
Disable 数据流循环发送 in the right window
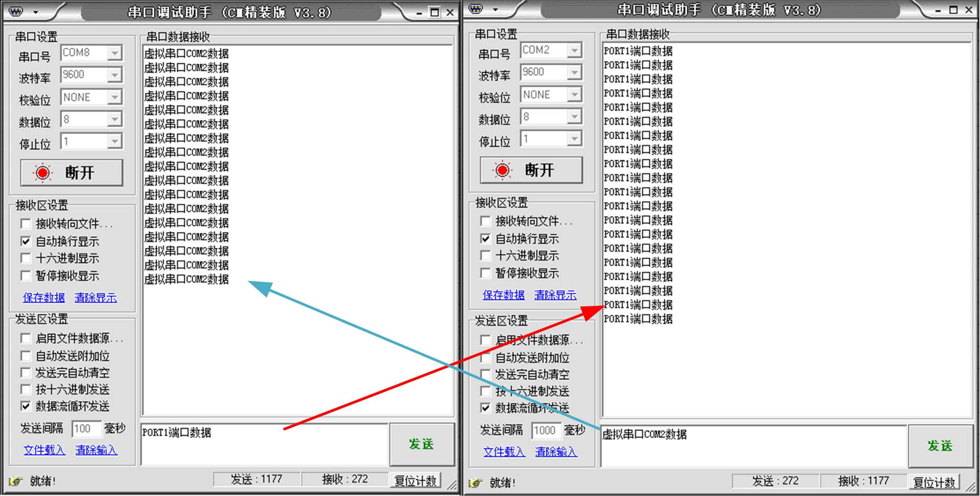pos(485,409)
